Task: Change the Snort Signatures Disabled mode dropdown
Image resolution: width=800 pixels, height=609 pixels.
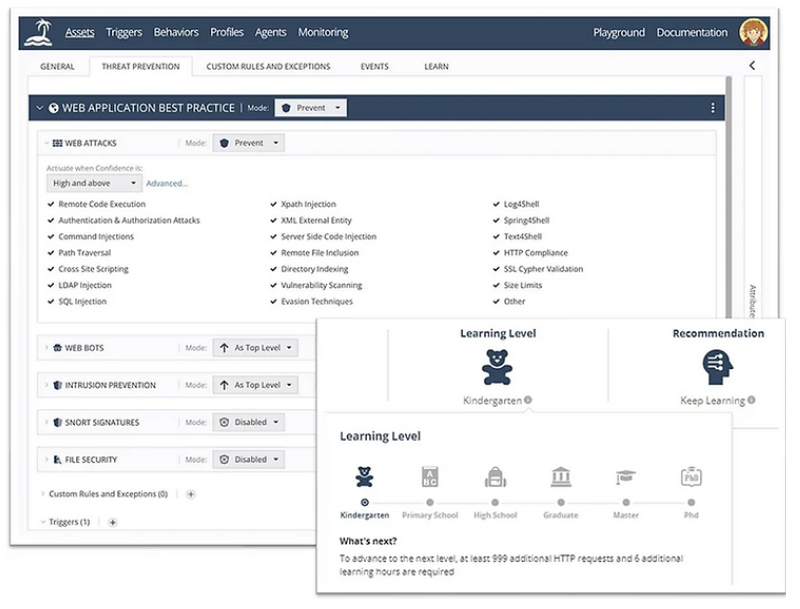Action: 248,422
